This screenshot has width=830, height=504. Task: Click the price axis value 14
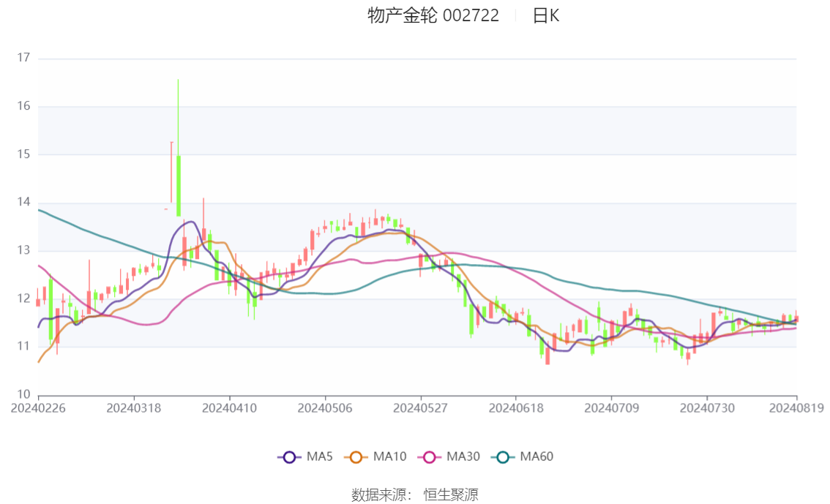coord(24,202)
